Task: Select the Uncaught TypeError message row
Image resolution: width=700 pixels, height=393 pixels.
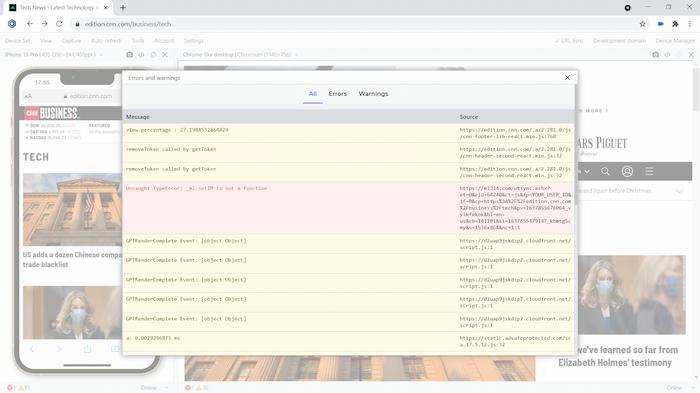Action: [349, 208]
